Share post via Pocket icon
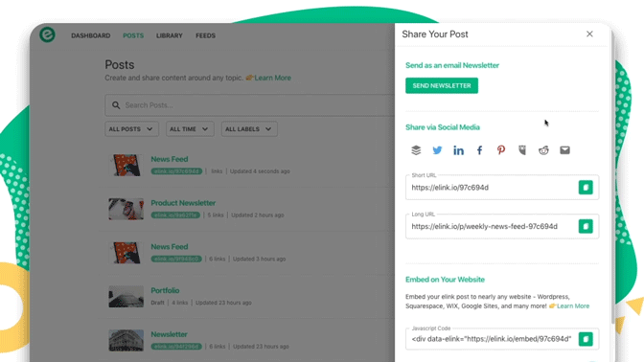 pyautogui.click(x=522, y=150)
